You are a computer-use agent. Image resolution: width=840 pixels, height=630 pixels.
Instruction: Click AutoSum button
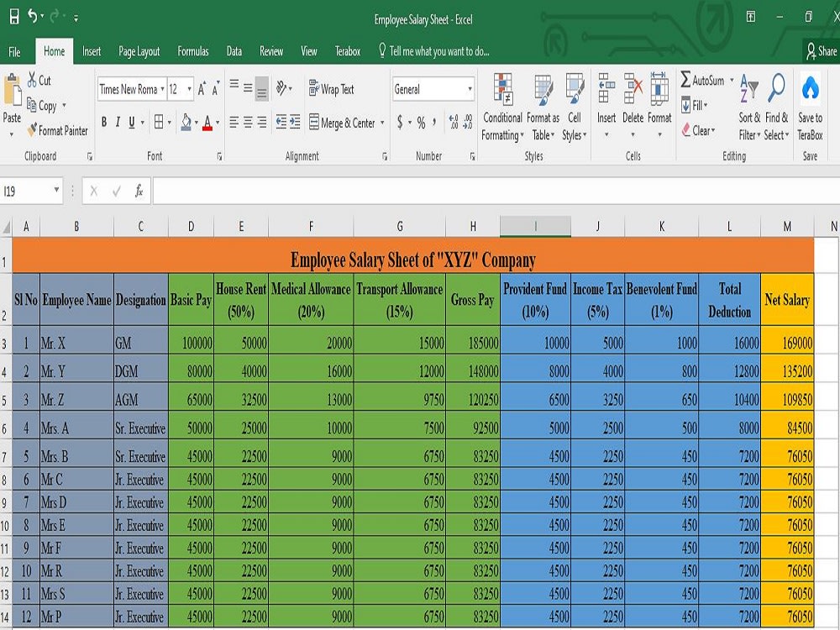(702, 80)
